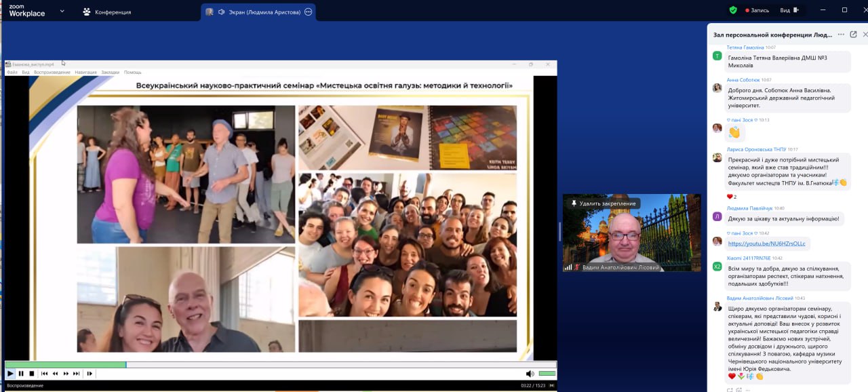Click Вадим Лісовий's avatar in the chat
868x392 pixels.
tap(717, 307)
